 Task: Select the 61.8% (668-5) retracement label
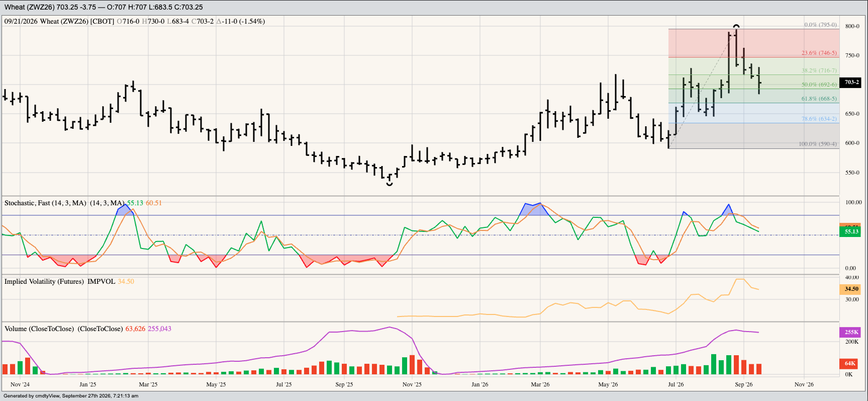819,99
